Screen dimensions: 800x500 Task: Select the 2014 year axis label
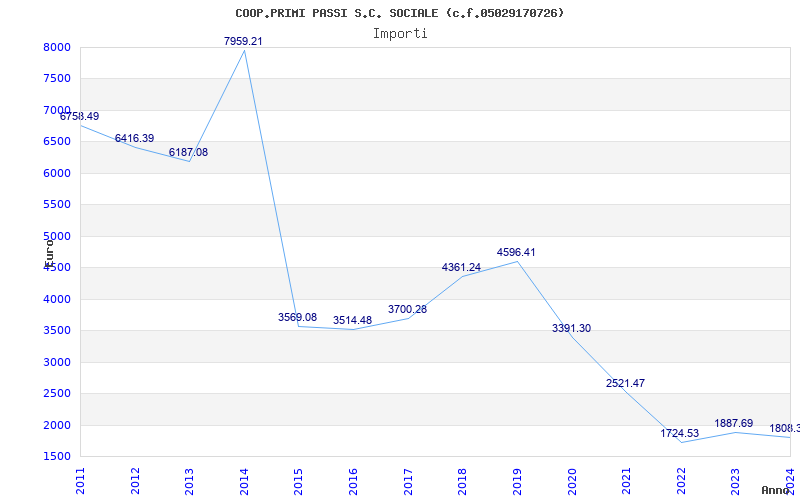click(x=245, y=478)
